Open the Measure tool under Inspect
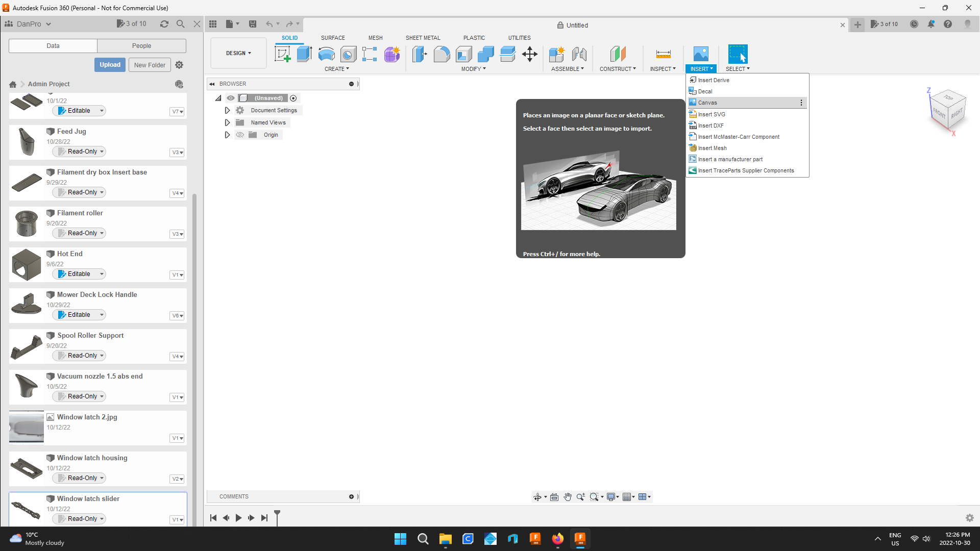Image resolution: width=980 pixels, height=551 pixels. 663,54
